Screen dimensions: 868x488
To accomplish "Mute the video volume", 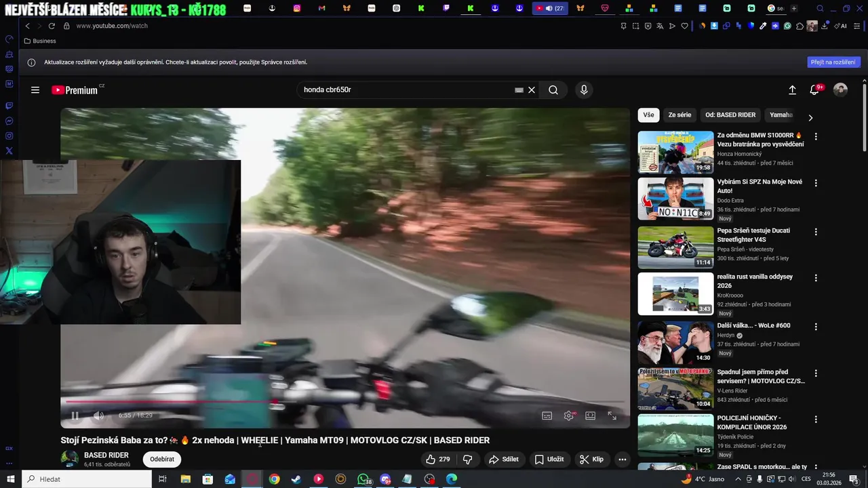I will tap(99, 415).
